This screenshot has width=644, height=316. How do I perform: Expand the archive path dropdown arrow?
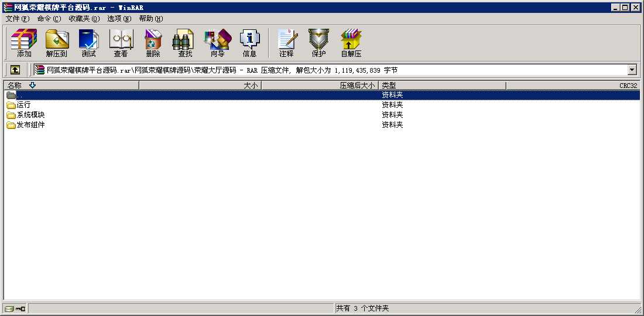[x=632, y=70]
